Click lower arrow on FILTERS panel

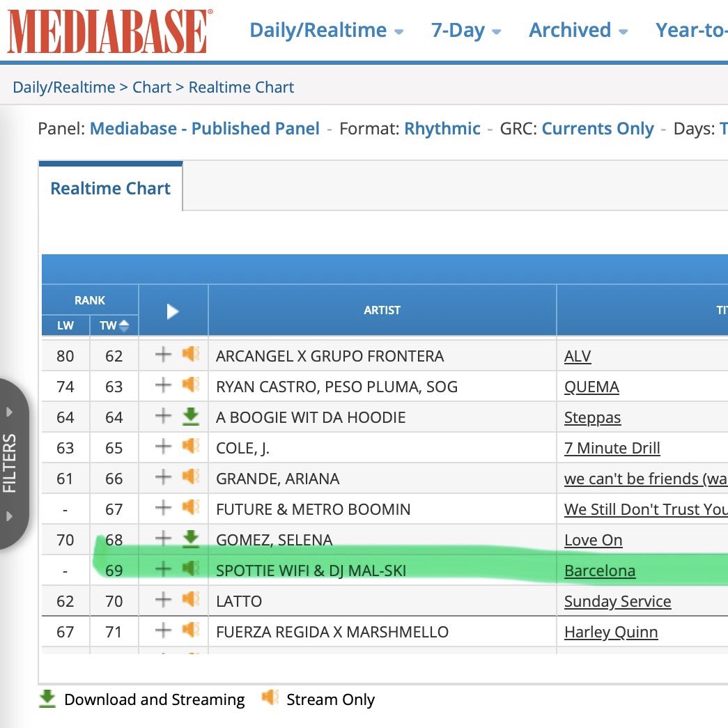(x=9, y=516)
